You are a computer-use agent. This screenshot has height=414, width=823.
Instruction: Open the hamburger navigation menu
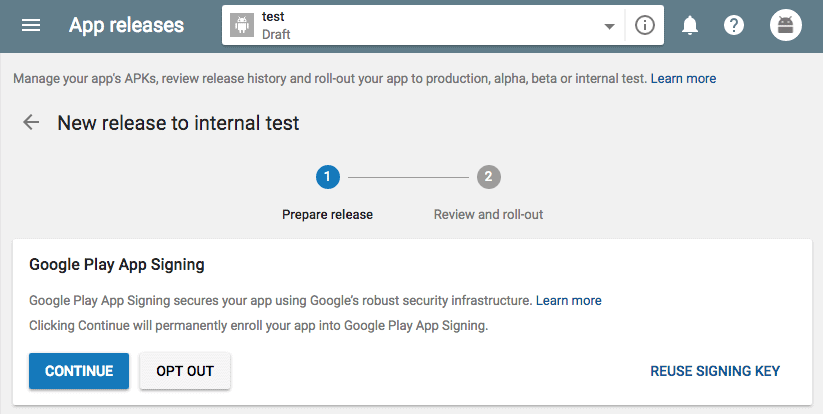31,25
